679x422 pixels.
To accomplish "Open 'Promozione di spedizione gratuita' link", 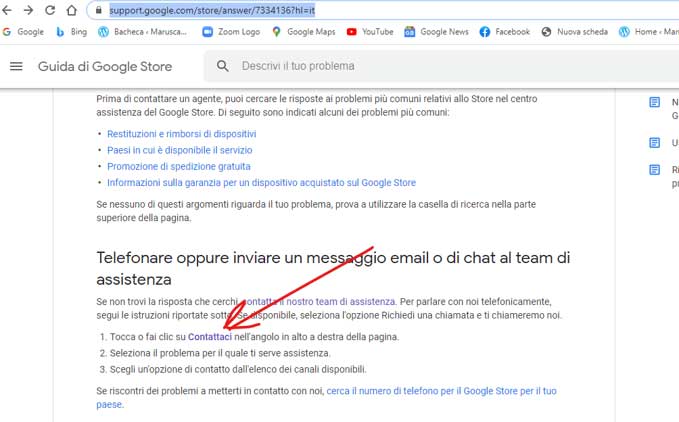I will 179,166.
